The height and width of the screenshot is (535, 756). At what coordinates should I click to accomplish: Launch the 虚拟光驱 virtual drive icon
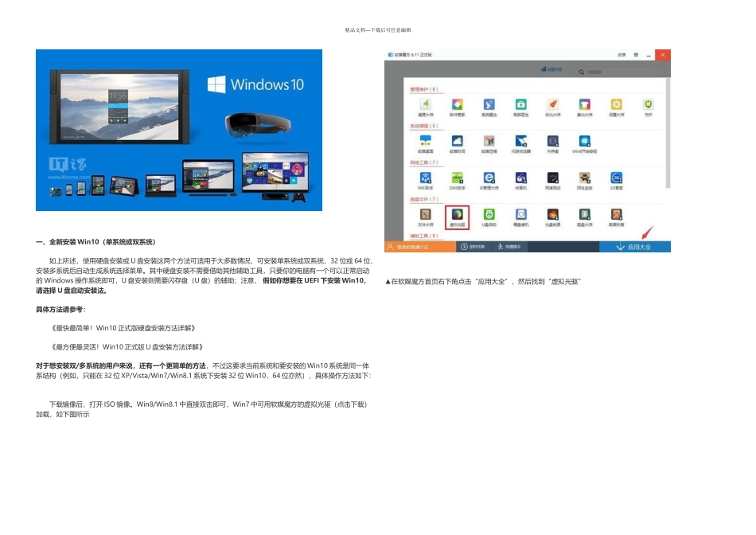[x=457, y=214]
